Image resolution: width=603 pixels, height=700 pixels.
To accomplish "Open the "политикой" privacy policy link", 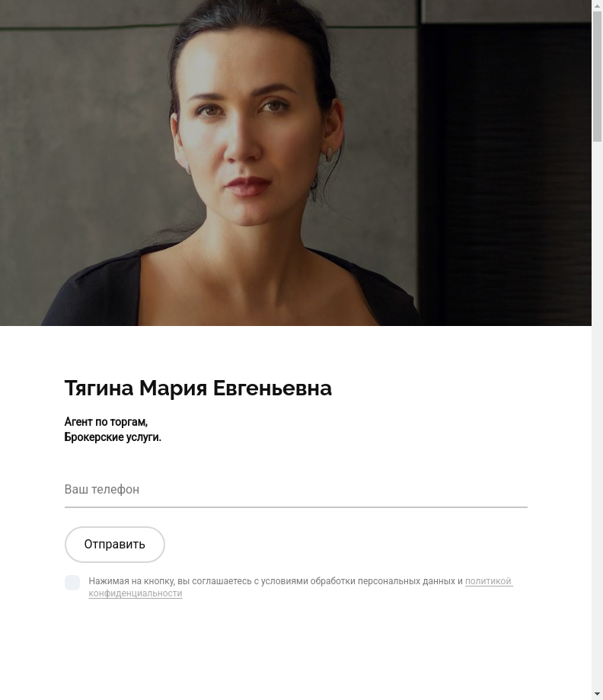I will click(x=489, y=581).
